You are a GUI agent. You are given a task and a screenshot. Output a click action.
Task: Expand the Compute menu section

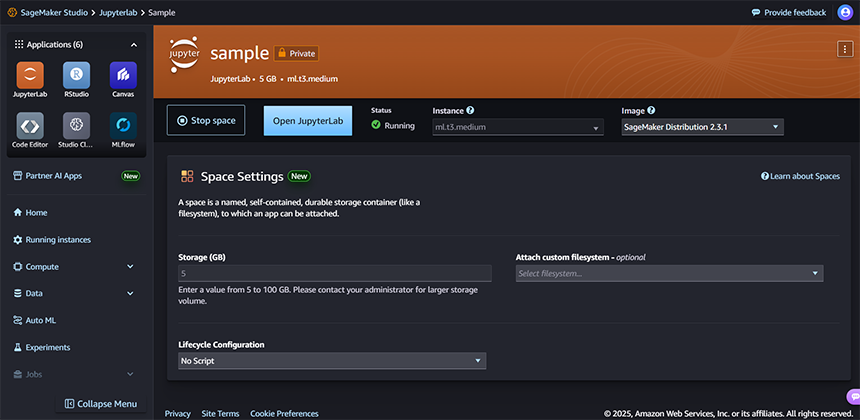130,266
